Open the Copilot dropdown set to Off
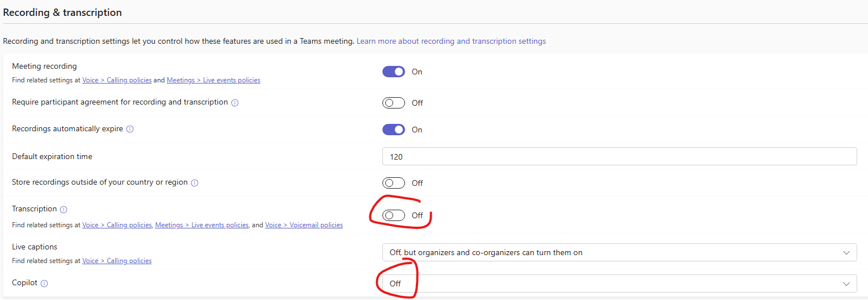Image resolution: width=868 pixels, height=300 pixels. 620,284
